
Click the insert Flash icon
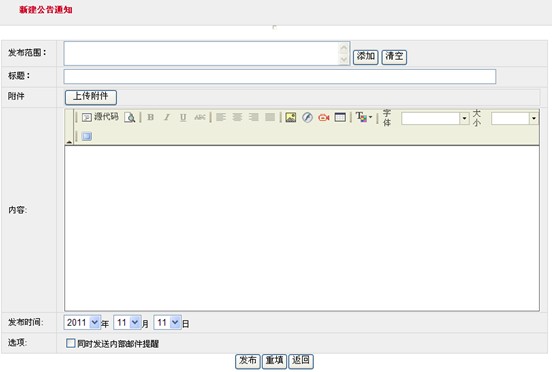pyautogui.click(x=307, y=117)
